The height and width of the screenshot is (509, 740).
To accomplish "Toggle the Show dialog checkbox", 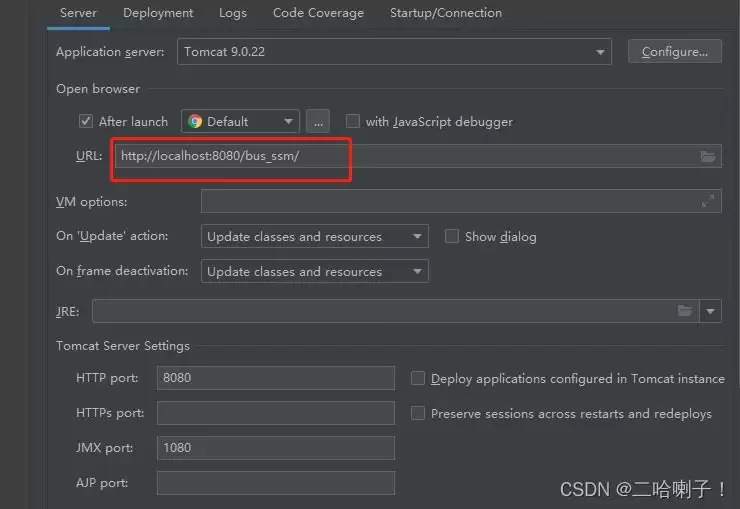I will (x=452, y=236).
